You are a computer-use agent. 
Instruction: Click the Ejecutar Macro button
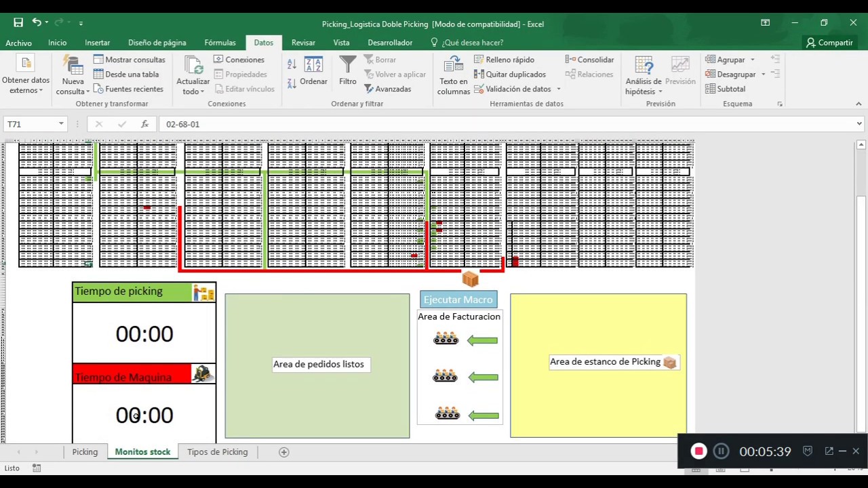click(458, 300)
